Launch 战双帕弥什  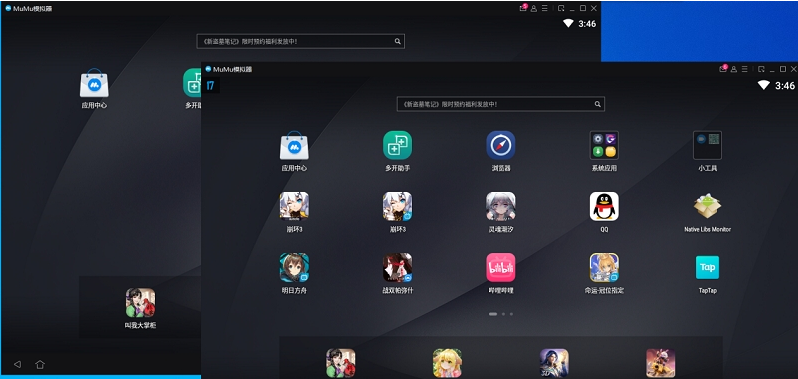(x=397, y=268)
